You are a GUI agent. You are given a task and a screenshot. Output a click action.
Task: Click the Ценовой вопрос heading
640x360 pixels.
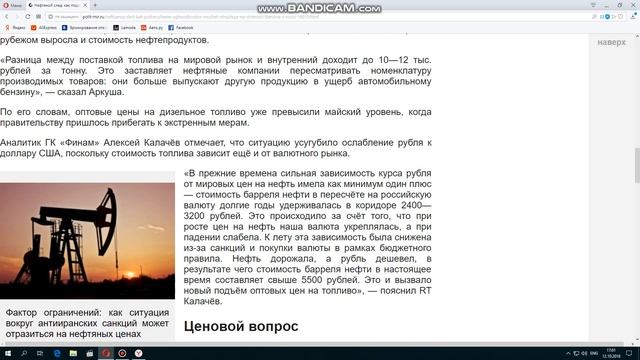click(241, 326)
